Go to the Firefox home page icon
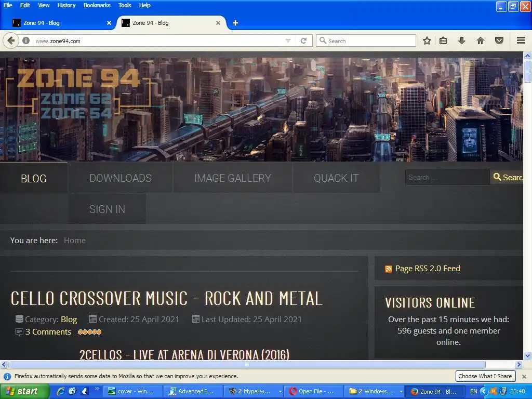The height and width of the screenshot is (399, 532). [481, 41]
